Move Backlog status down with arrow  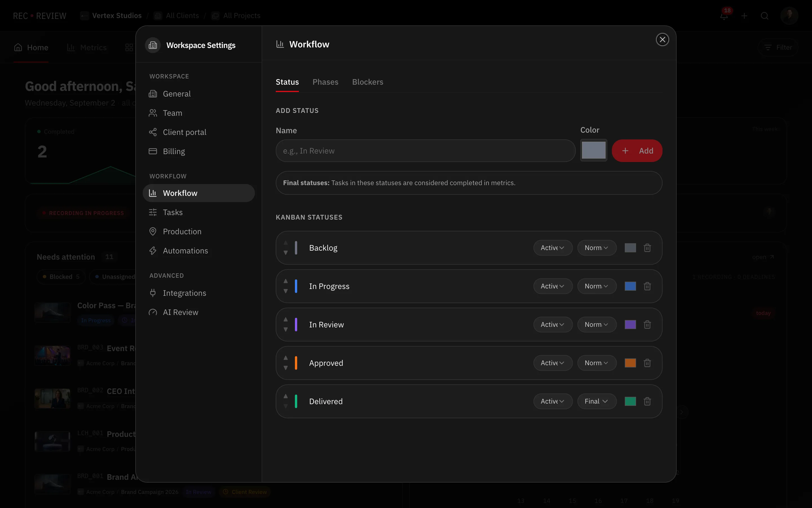(286, 253)
